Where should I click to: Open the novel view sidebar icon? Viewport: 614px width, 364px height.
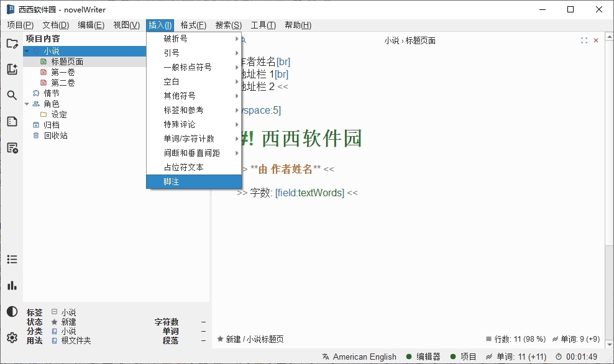coord(12,70)
